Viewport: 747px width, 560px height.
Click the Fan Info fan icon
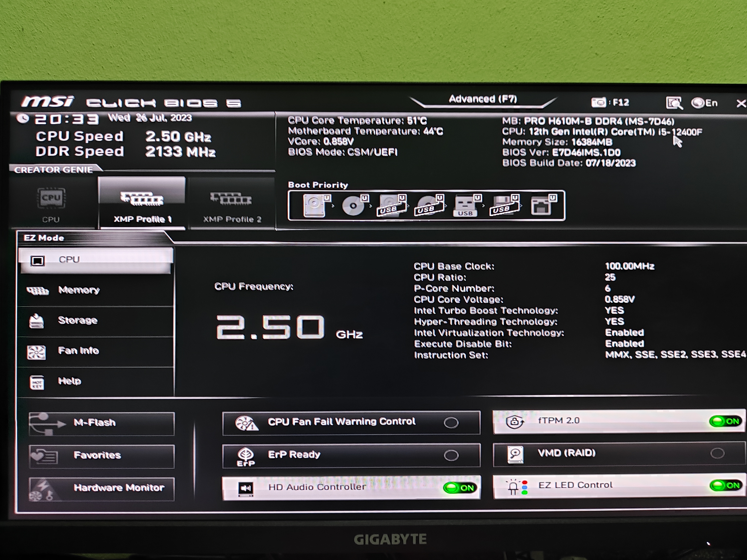coord(36,352)
